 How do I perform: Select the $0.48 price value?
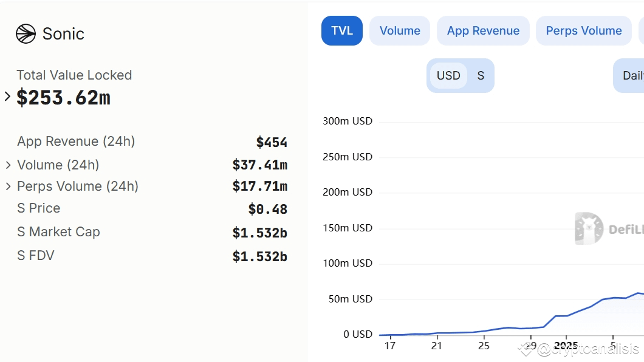tap(267, 210)
